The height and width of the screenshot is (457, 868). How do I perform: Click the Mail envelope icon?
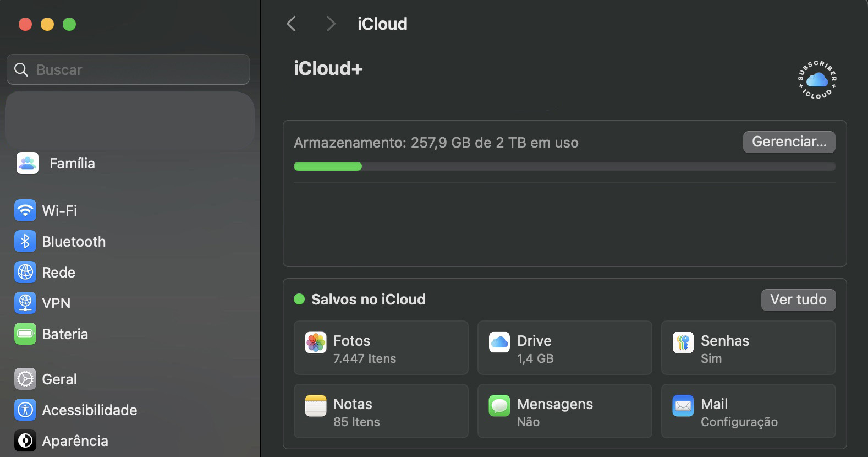click(683, 406)
